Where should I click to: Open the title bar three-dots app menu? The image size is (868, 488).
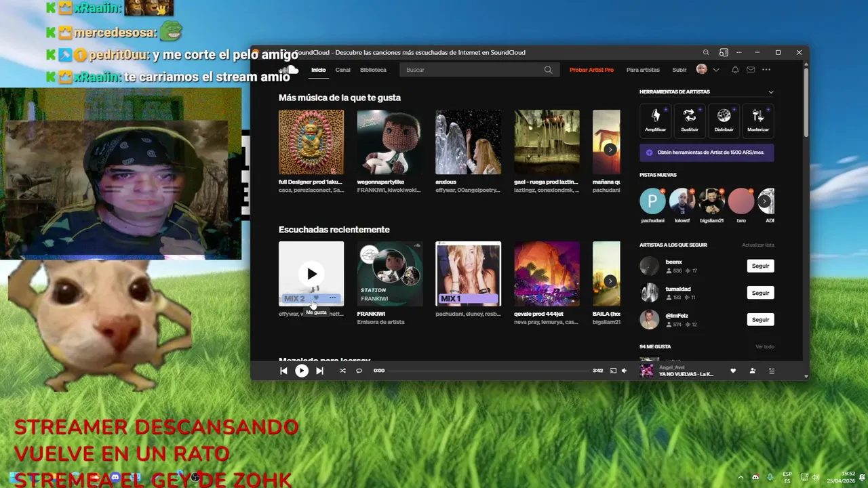click(x=739, y=52)
